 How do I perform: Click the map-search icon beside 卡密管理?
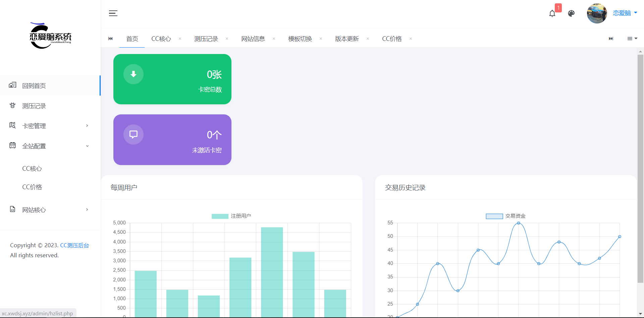coord(12,125)
